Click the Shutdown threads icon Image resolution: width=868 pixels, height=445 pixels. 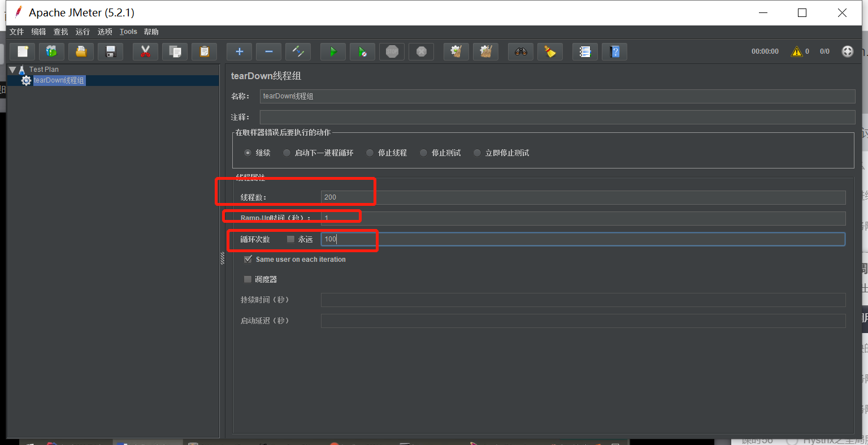tap(422, 51)
